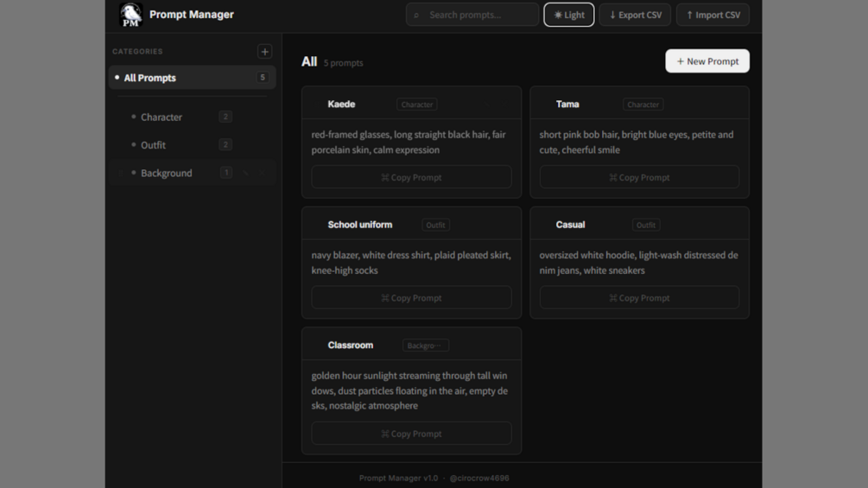Open the Background category
Viewport: 868px width, 488px height.
click(x=192, y=173)
